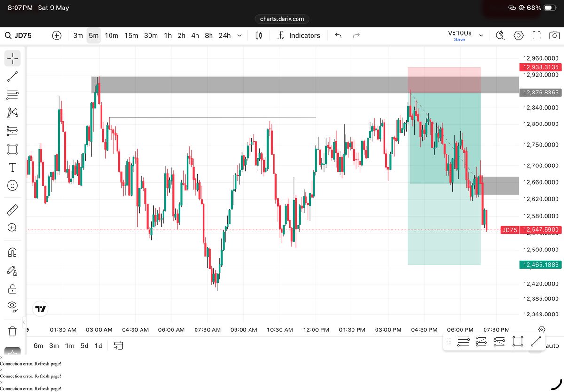Tap the 68% battery indicator

(x=540, y=8)
